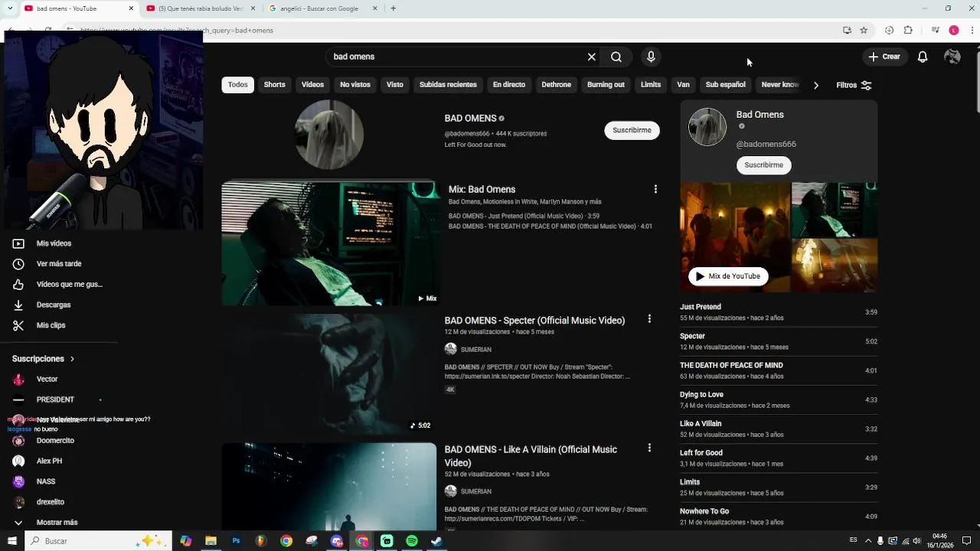
Task: Open more options for Like A Villain video
Action: [649, 448]
